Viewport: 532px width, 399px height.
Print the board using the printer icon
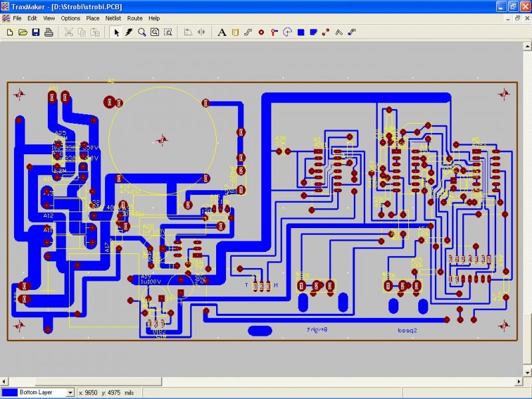point(49,32)
